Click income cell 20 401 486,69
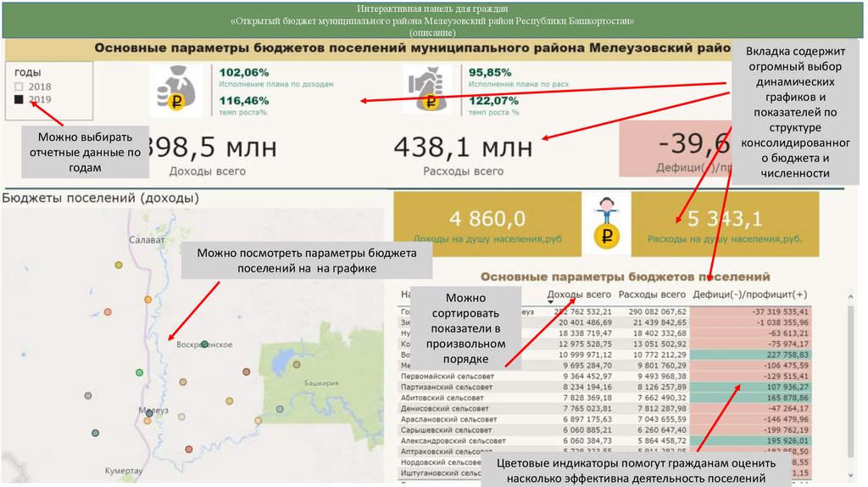The image size is (868, 487). (x=585, y=322)
